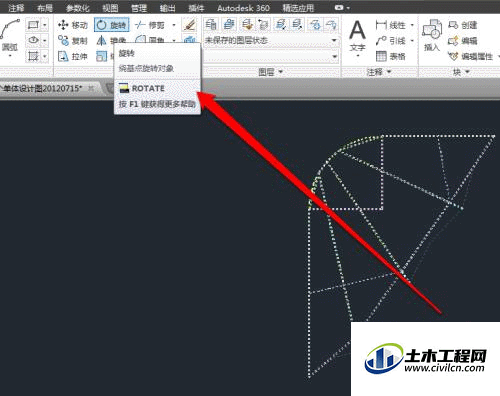Open the Text (文字) dropdown arrow
Image resolution: width=500 pixels, height=396 pixels.
pyautogui.click(x=357, y=55)
